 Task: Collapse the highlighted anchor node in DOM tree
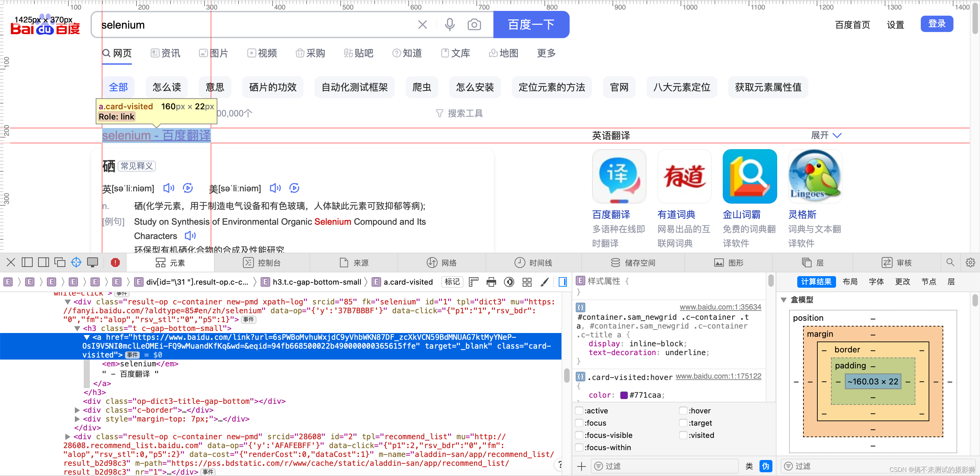(87, 337)
